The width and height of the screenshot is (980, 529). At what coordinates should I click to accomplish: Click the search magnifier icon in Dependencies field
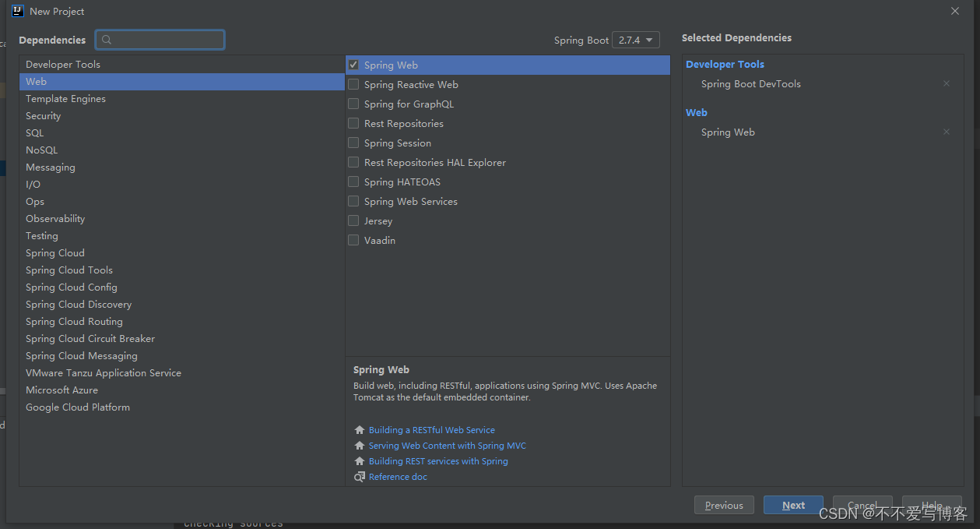coord(107,40)
